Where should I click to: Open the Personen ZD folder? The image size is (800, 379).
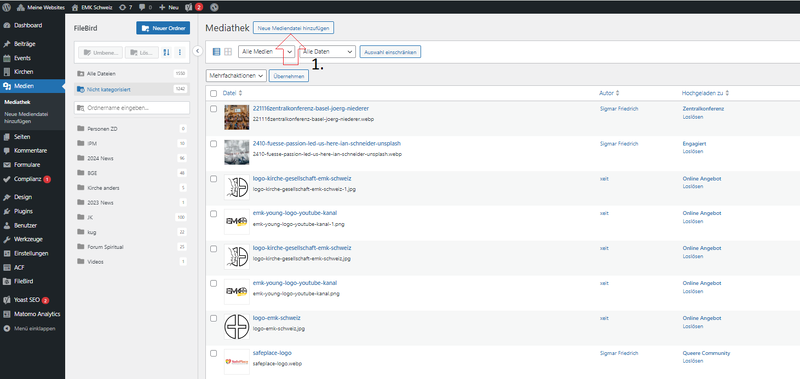click(x=132, y=129)
